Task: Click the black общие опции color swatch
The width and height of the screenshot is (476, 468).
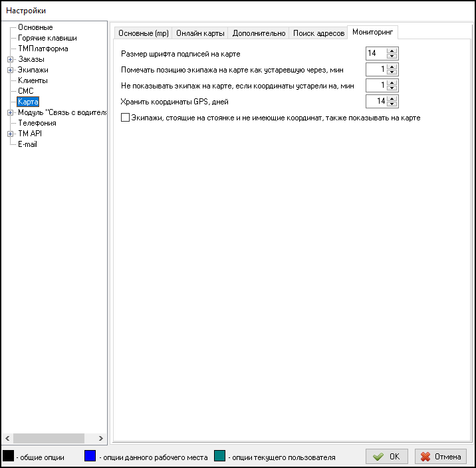Action: tap(9, 456)
